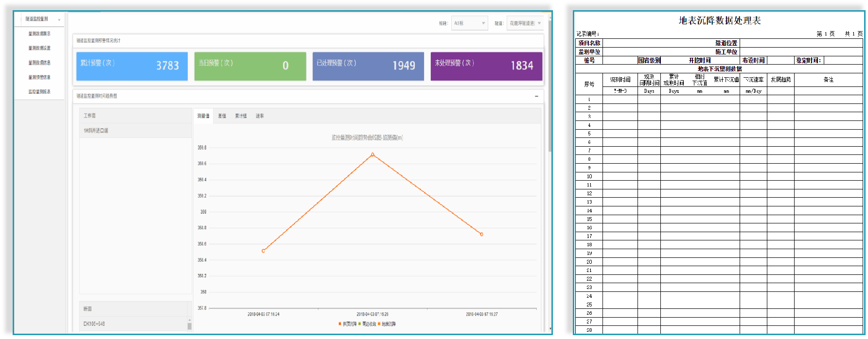
Task: Open 量测数据设置 in the sidebar
Action: [x=39, y=48]
